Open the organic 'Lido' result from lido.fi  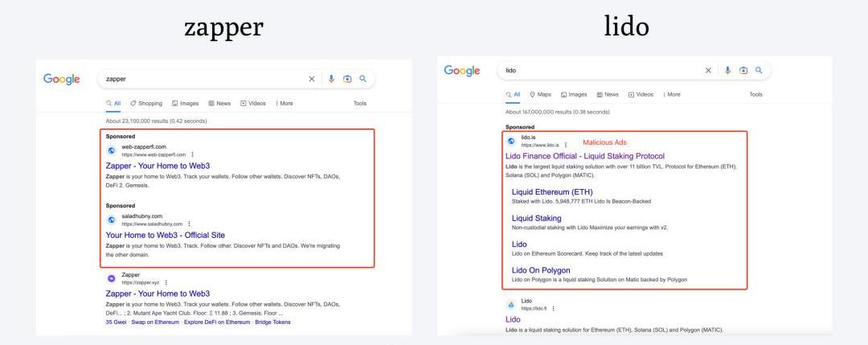(x=513, y=319)
